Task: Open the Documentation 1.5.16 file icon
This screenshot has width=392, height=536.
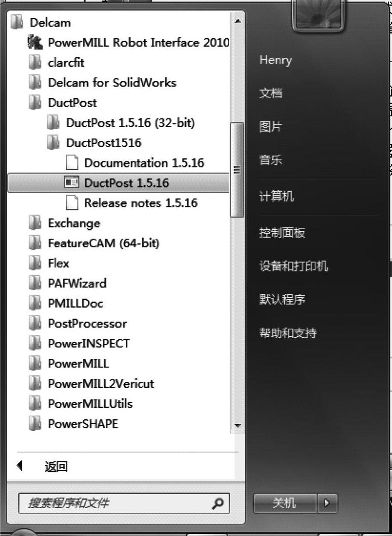Action: pos(72,162)
